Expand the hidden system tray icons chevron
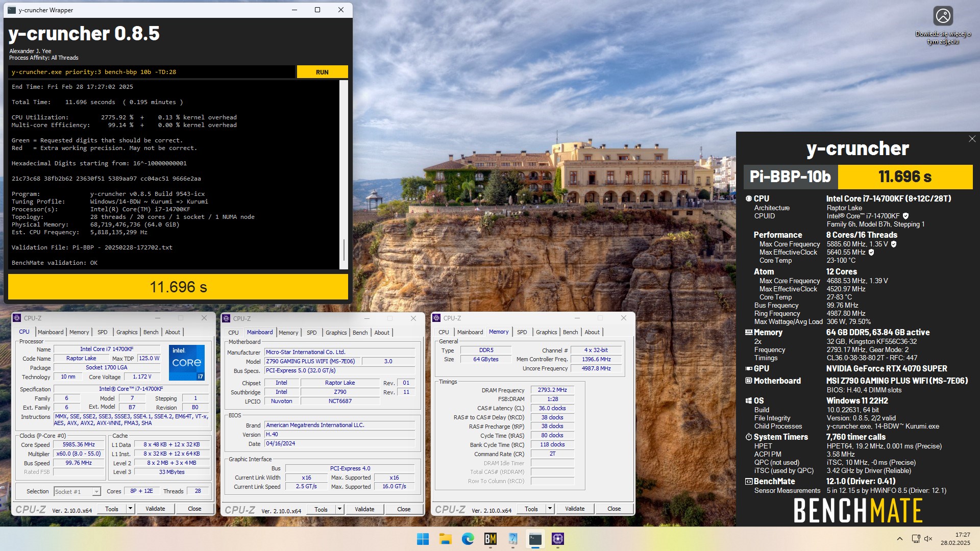Image resolution: width=980 pixels, height=551 pixels. 900,539
